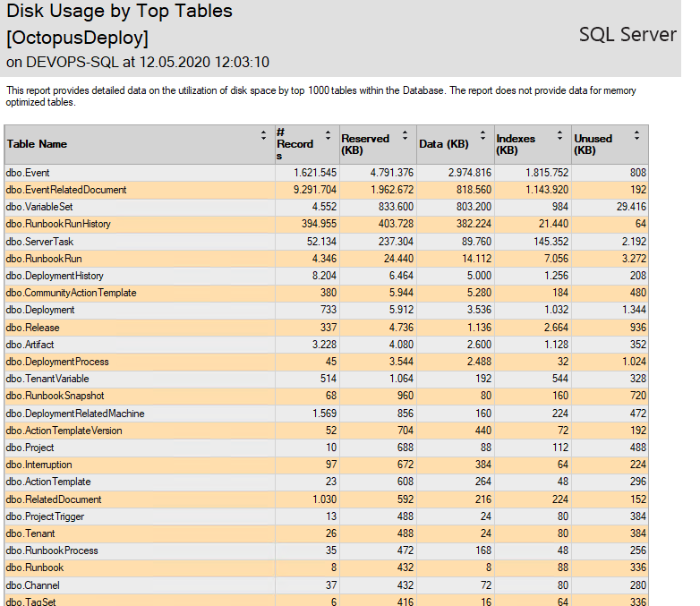700x606 pixels.
Task: Click Indexes (KB) sort arrows icon
Action: click(559, 135)
